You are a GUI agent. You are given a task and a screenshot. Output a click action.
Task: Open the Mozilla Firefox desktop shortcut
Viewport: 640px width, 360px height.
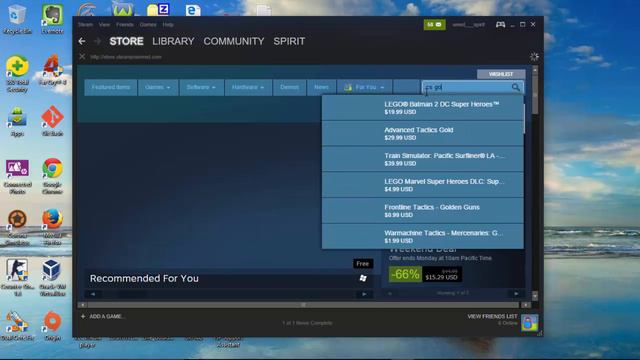coord(52,227)
